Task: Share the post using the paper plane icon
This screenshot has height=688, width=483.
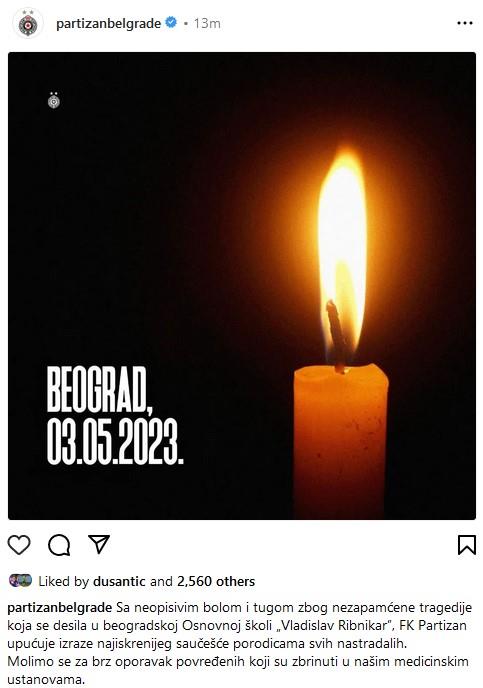Action: (99, 545)
